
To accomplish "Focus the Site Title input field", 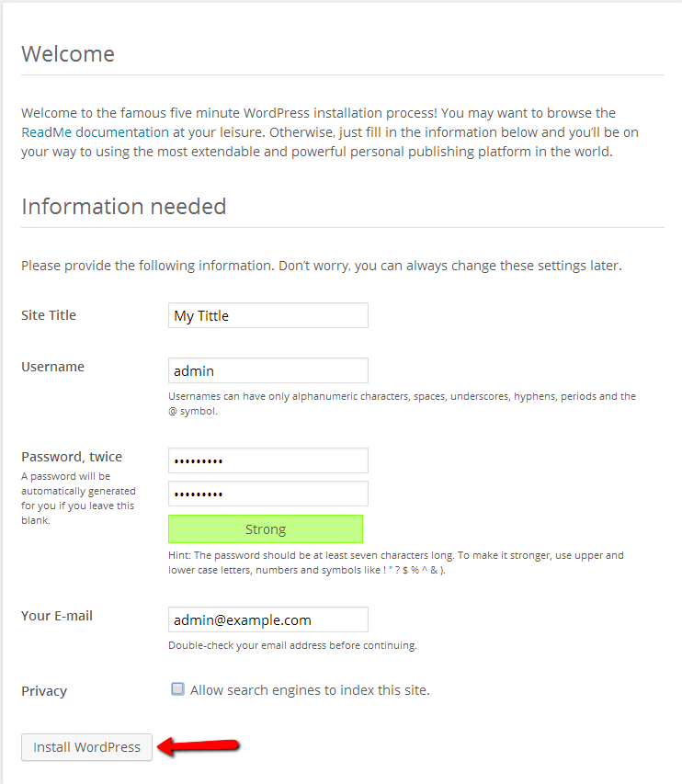I will (x=268, y=315).
